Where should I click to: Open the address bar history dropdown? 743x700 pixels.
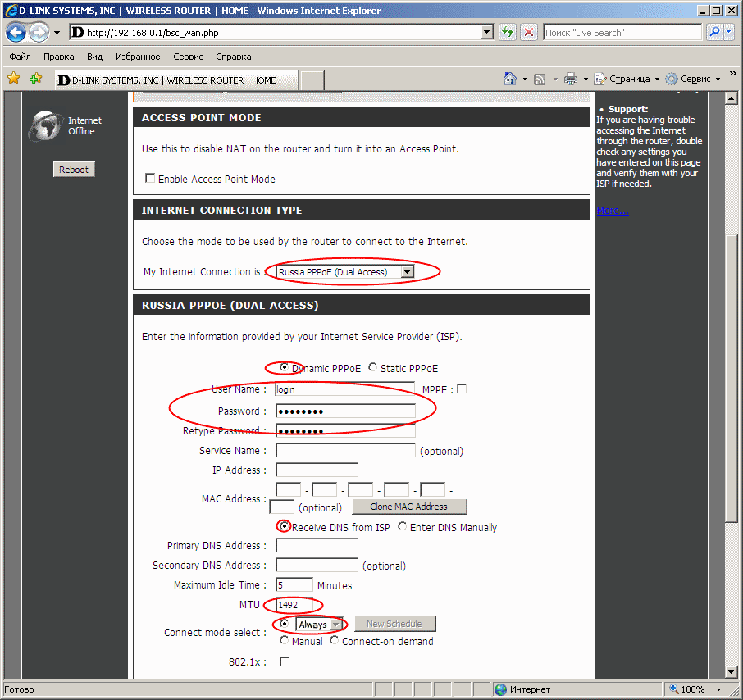click(486, 32)
